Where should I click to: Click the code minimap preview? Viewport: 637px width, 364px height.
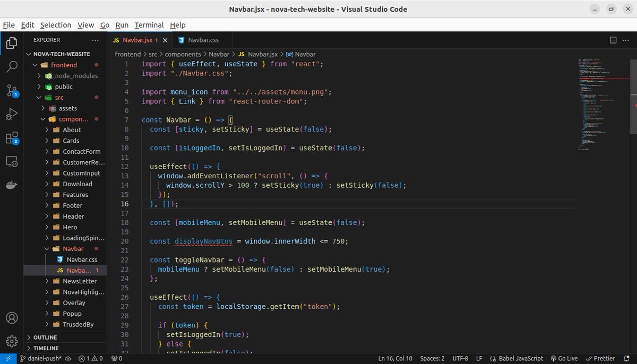[603, 105]
